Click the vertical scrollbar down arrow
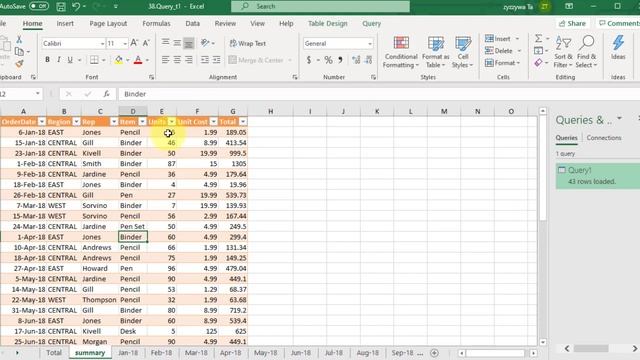 [x=542, y=342]
